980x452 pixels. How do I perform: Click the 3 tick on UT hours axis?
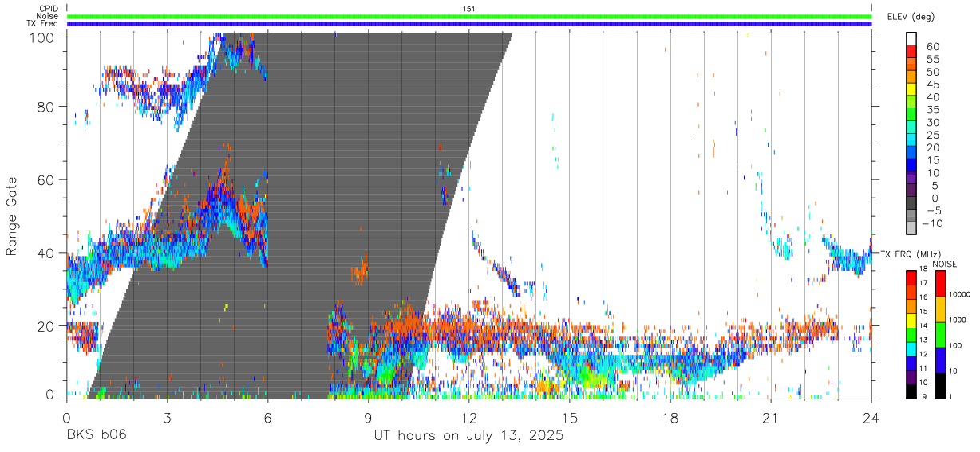[167, 417]
